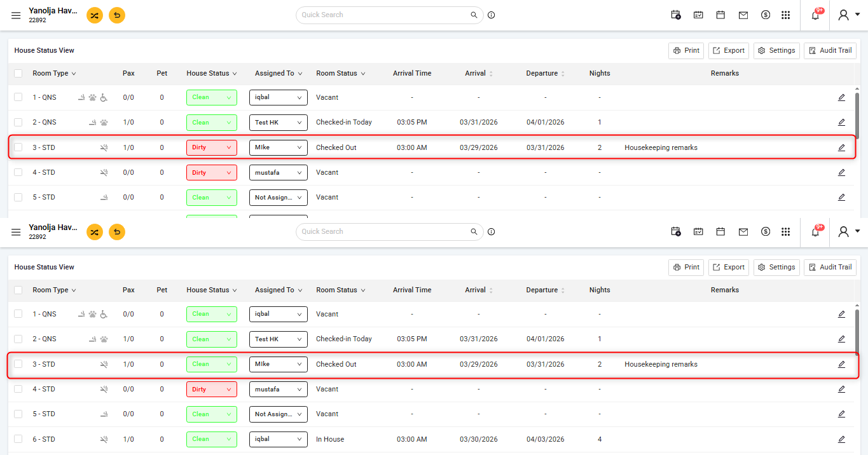Open the iqbal assignee dropdown for room 6
This screenshot has width=868, height=455.
click(279, 439)
